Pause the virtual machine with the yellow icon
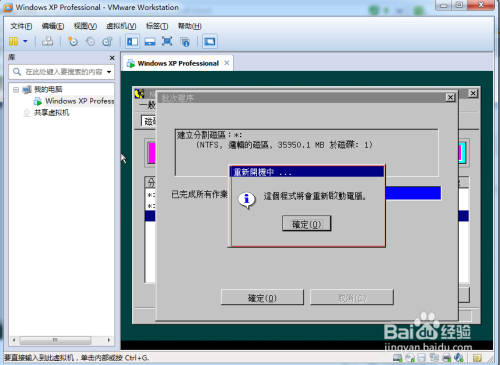Viewport: 500px width, 365px height. click(14, 41)
